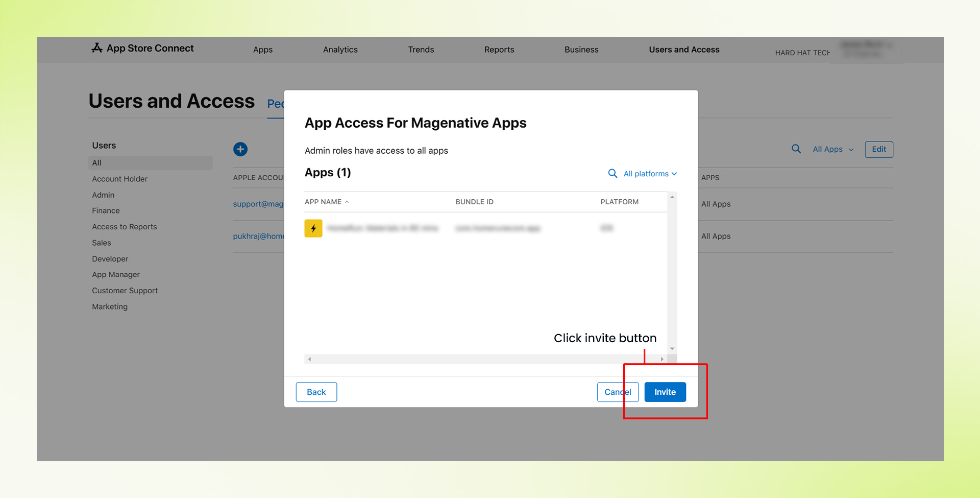Click the vertical scrollbar up arrow
Screen dimensions: 980x498
(x=672, y=197)
